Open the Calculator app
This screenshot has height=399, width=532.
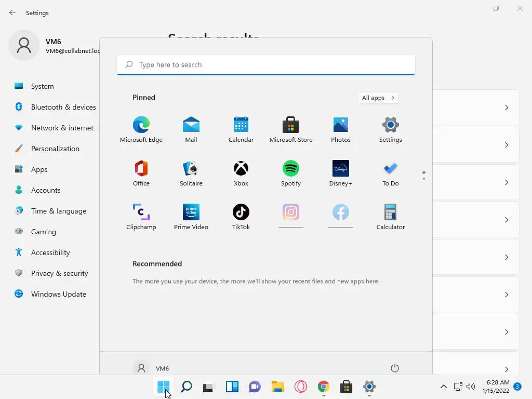pos(391,217)
